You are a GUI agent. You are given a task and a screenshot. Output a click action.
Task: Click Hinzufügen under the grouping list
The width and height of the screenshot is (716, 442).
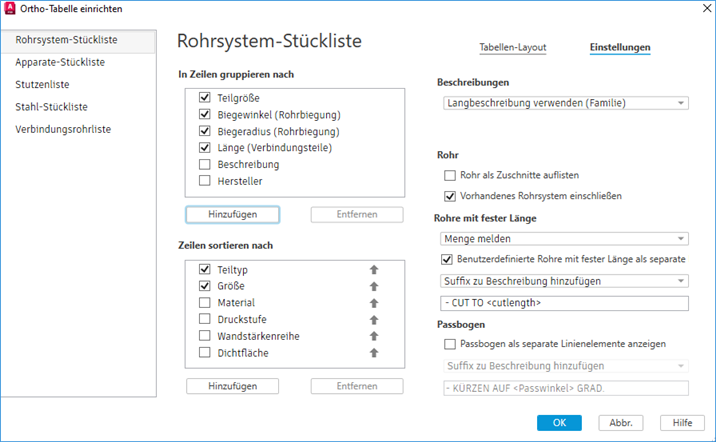click(232, 214)
